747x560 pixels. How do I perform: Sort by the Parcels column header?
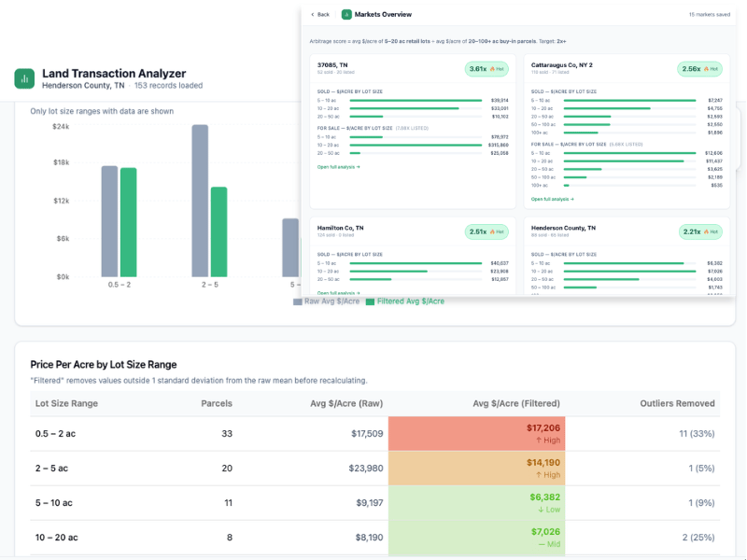pos(217,403)
